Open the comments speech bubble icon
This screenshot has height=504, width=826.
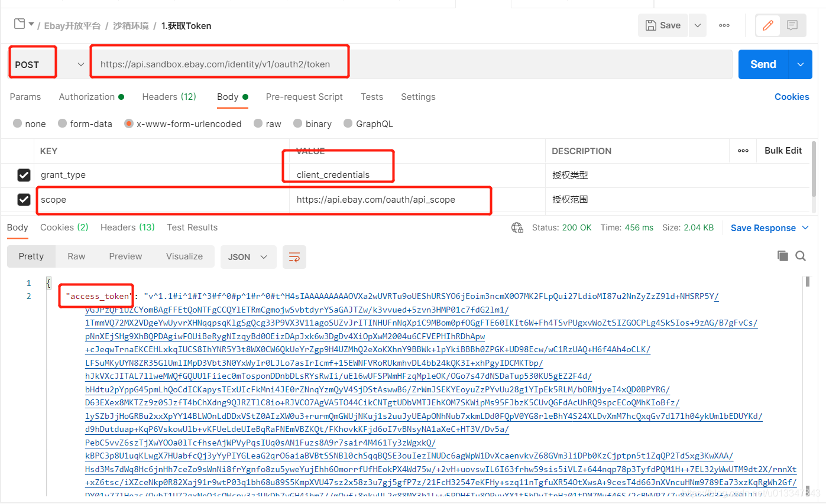click(x=792, y=25)
